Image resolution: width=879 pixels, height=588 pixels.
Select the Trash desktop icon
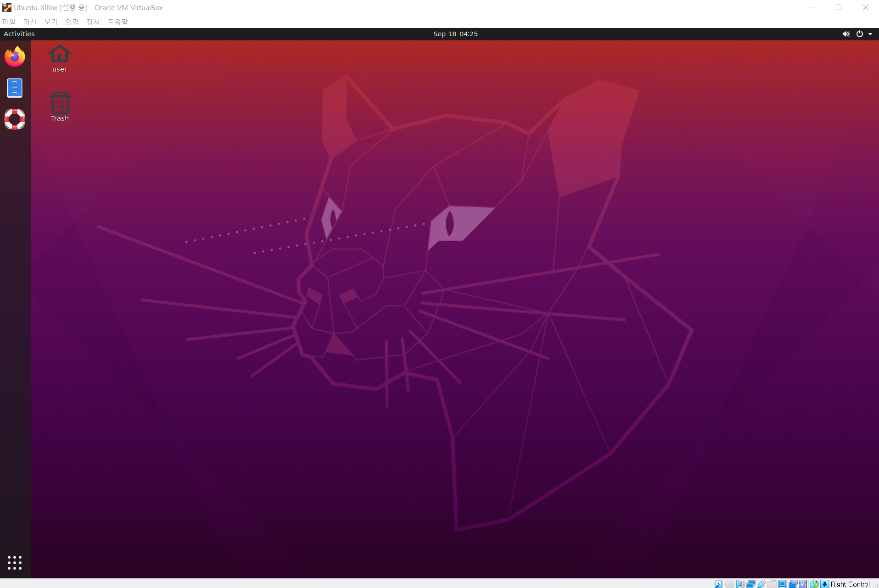pos(60,107)
